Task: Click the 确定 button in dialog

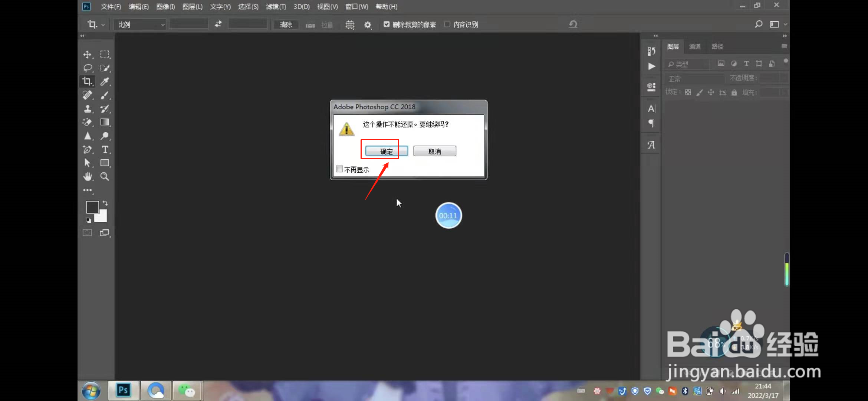Action: click(386, 151)
